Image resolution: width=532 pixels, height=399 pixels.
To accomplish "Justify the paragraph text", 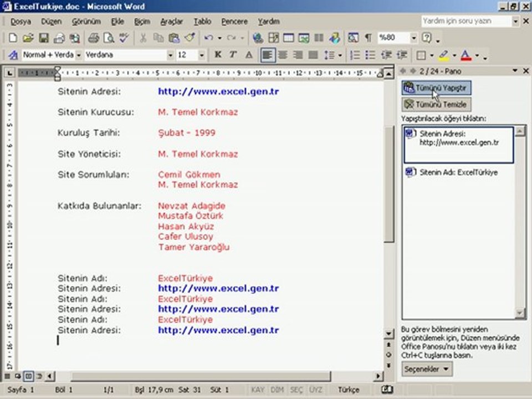I will 313,55.
